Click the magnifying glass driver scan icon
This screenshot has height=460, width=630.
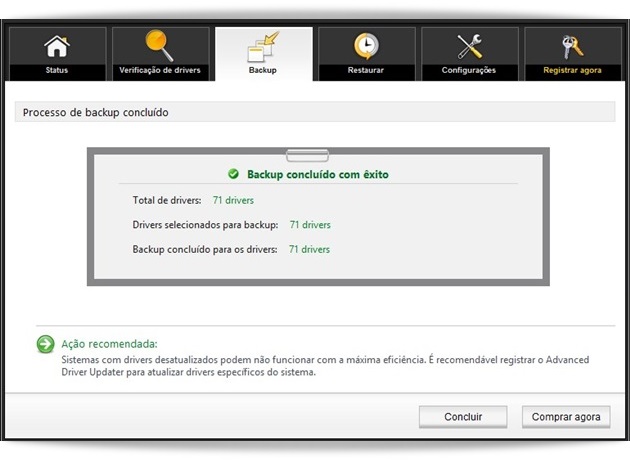[x=160, y=45]
